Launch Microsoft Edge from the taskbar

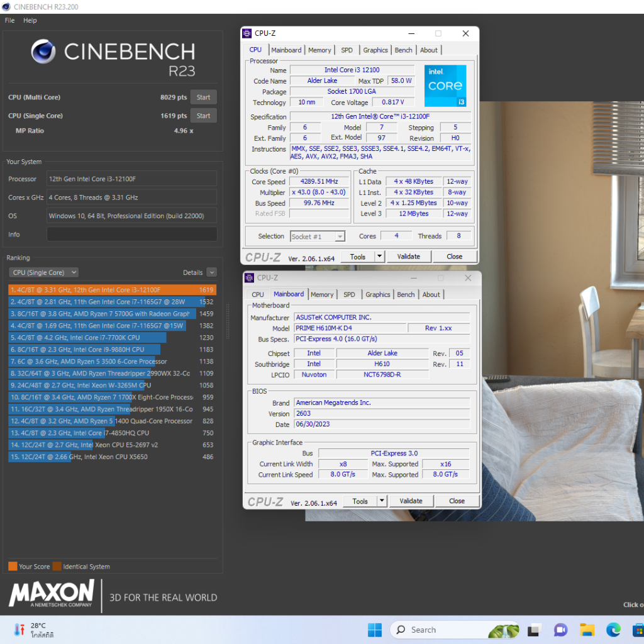613,630
